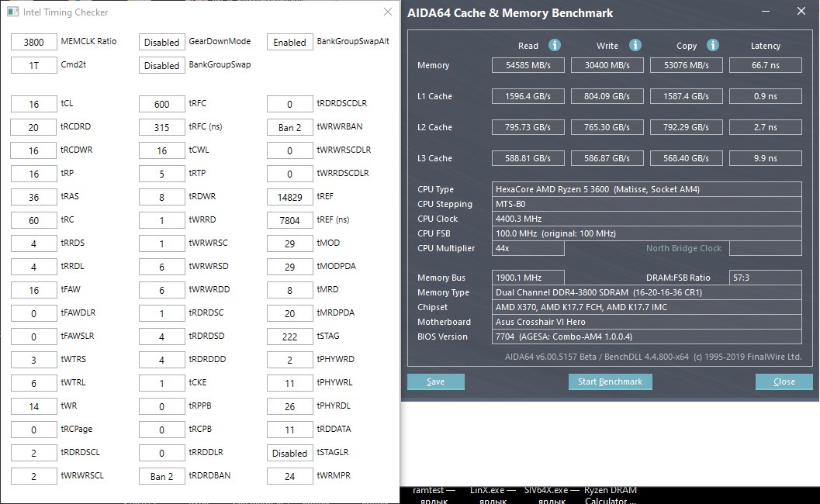
Task: Click the tREF (ns) value 7804
Action: point(289,221)
